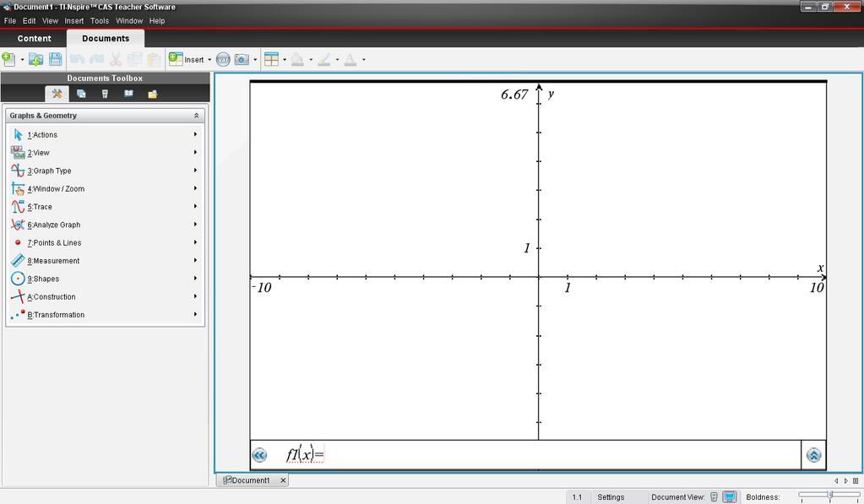Click the Insert toolbar button
Viewport: 864px width, 504px height.
click(x=187, y=59)
